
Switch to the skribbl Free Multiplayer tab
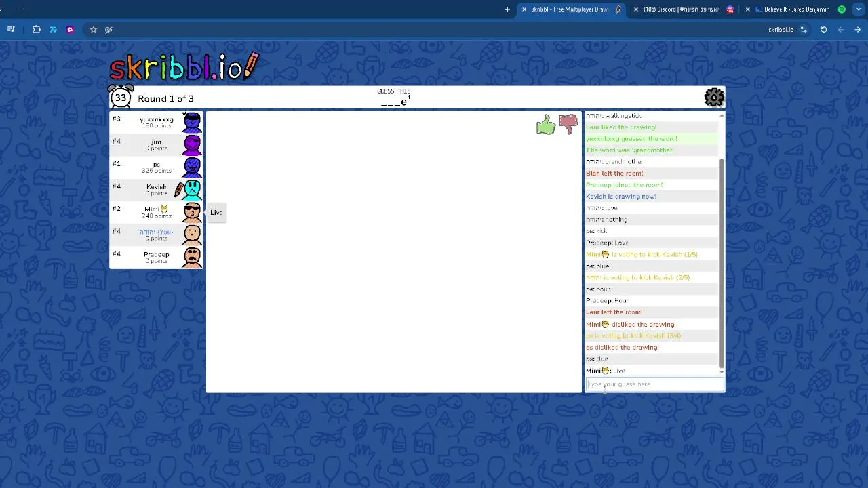coord(571,9)
